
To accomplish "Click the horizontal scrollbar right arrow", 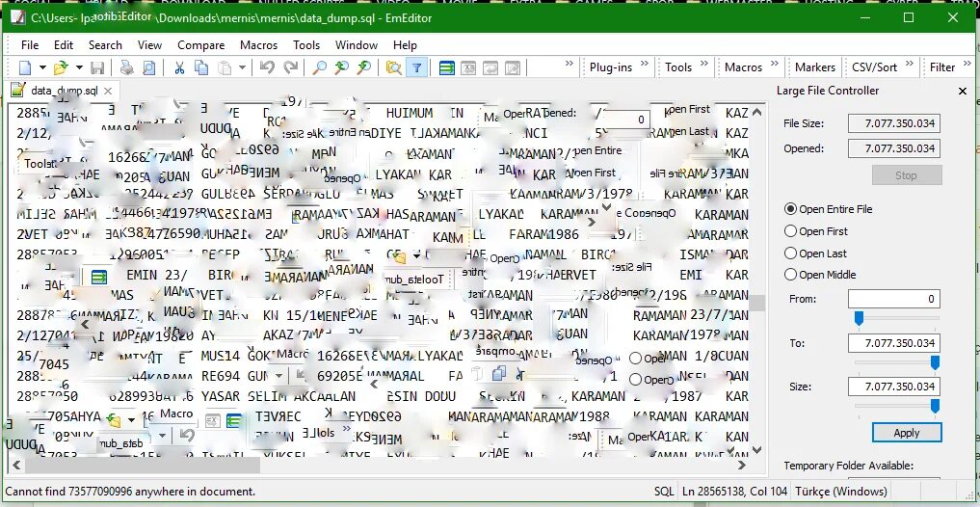I will 742,466.
